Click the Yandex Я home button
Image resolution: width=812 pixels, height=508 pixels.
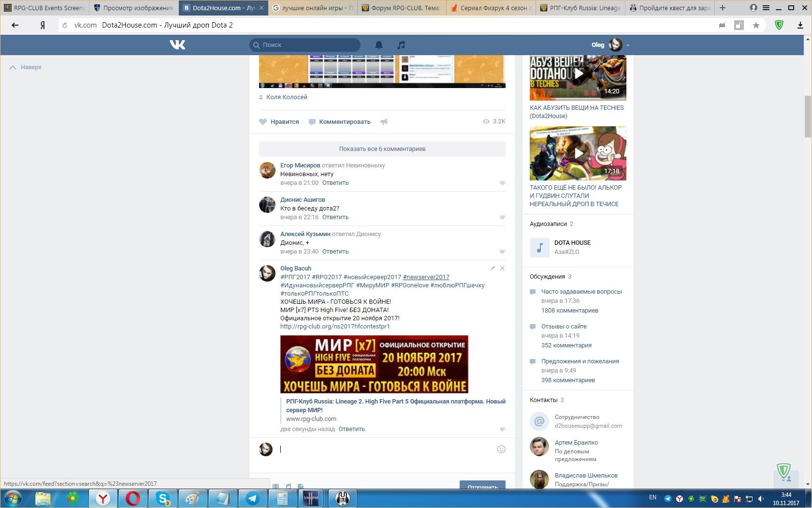pyautogui.click(x=43, y=25)
